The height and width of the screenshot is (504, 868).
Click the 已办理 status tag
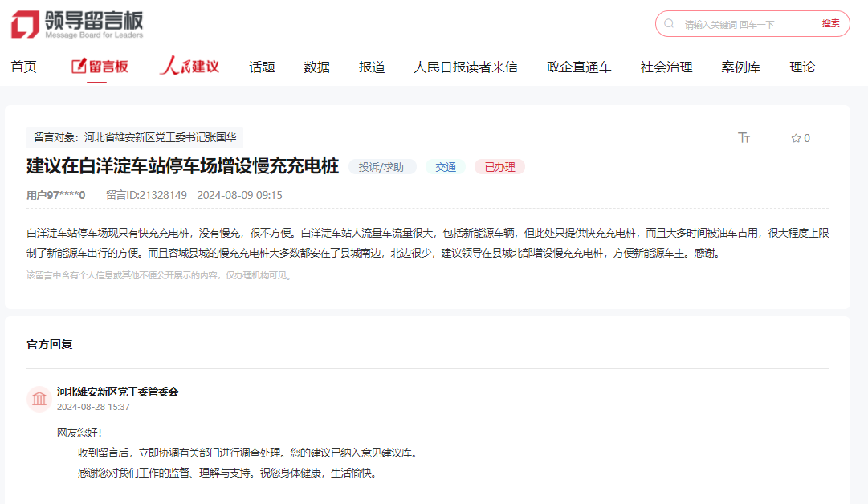[499, 167]
